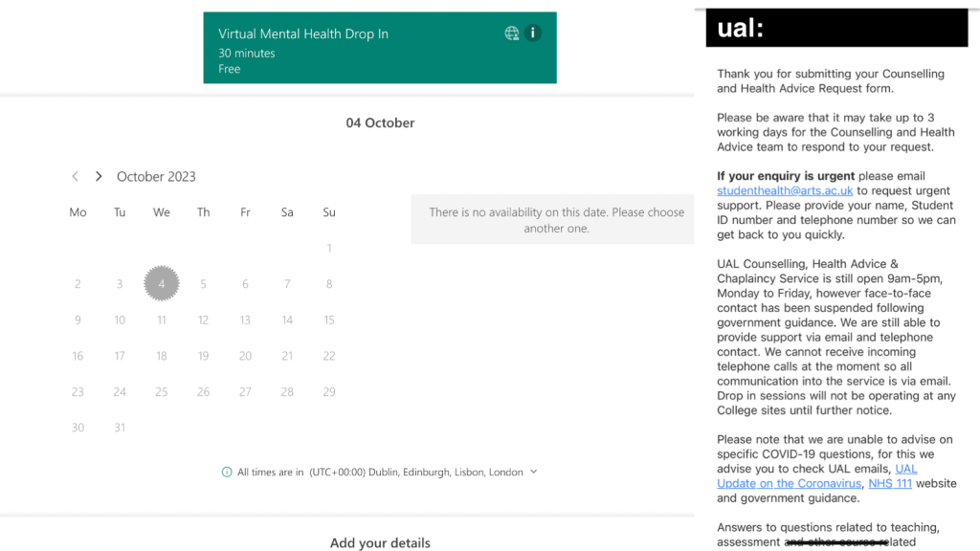Image resolution: width=980 pixels, height=551 pixels.
Task: Pick October 11 on the calendar
Action: tap(162, 320)
